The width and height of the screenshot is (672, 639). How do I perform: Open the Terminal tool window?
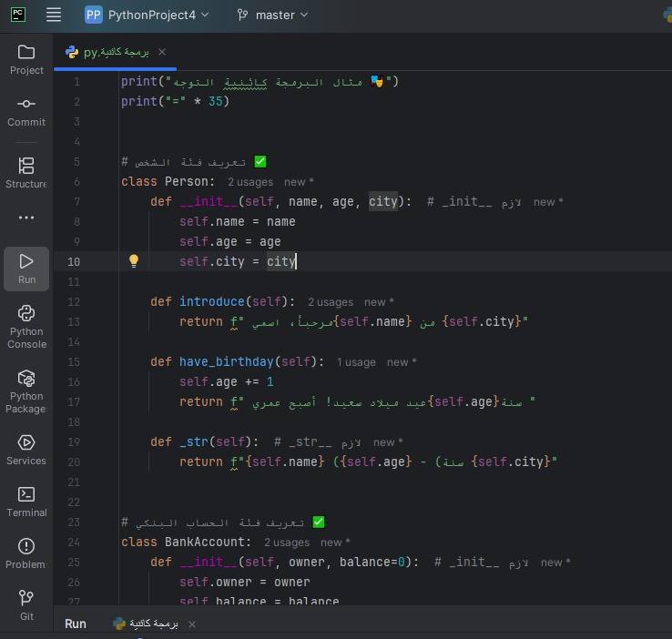coord(26,502)
